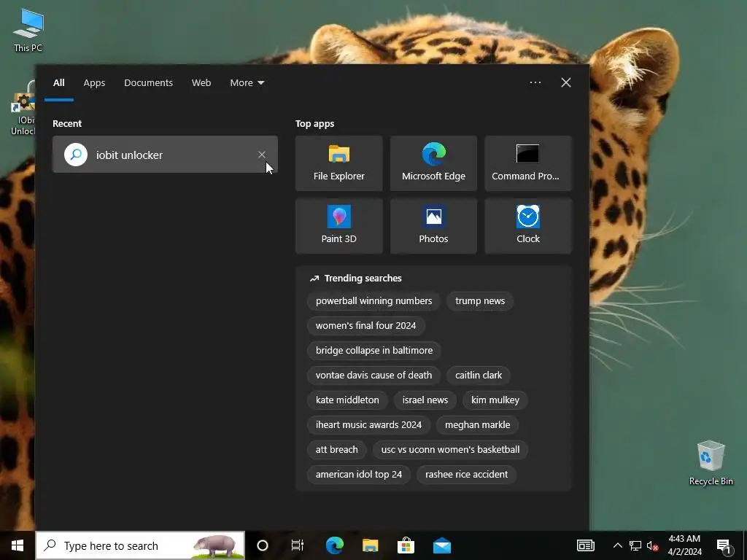The image size is (747, 560).
Task: Open Command Prompt tile
Action: click(x=528, y=163)
